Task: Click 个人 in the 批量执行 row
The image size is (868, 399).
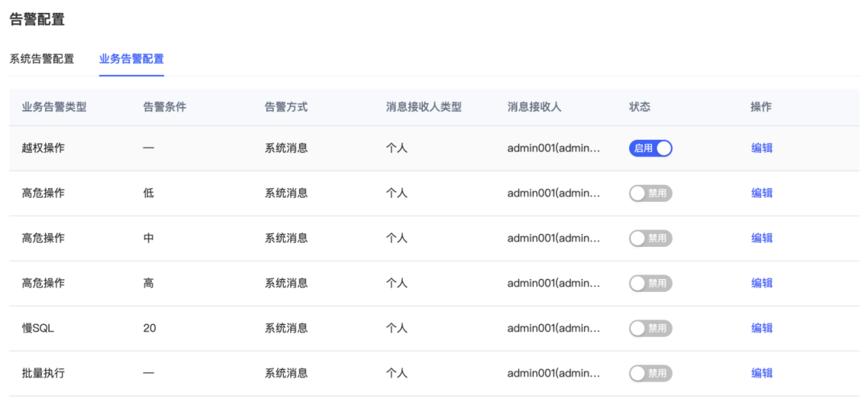Action: pos(396,373)
